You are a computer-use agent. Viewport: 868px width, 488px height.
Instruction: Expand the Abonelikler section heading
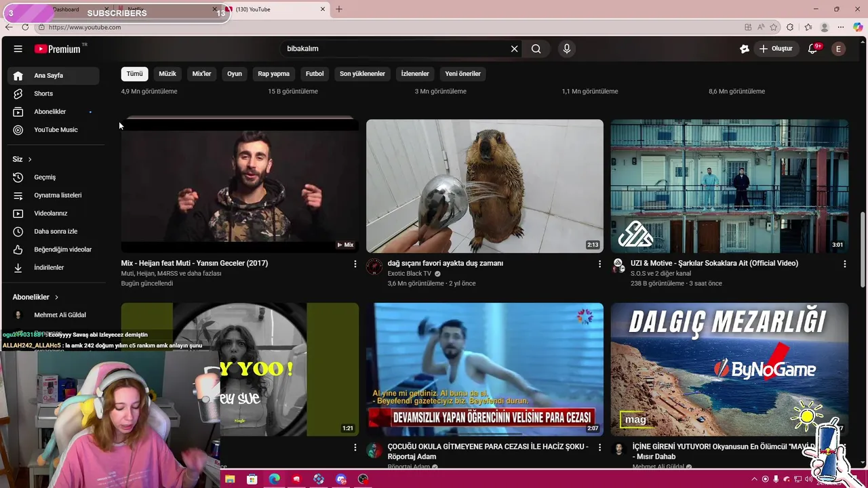36,297
